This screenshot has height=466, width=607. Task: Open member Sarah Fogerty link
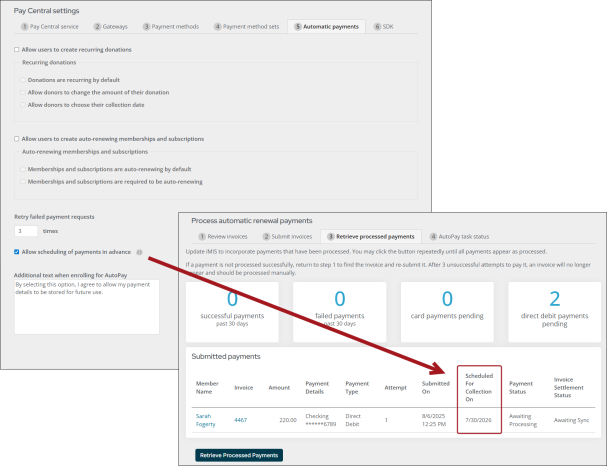click(x=205, y=420)
